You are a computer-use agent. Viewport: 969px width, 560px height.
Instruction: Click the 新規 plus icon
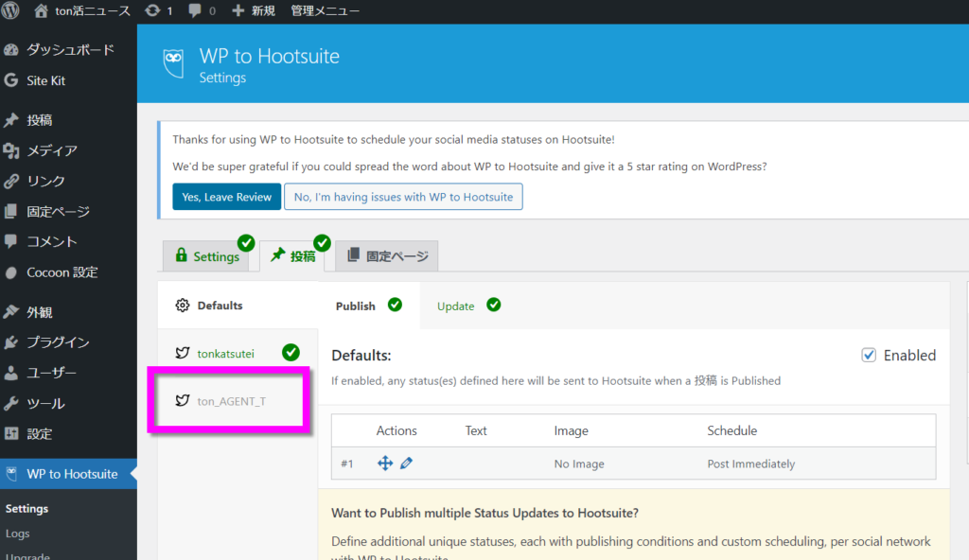(238, 10)
